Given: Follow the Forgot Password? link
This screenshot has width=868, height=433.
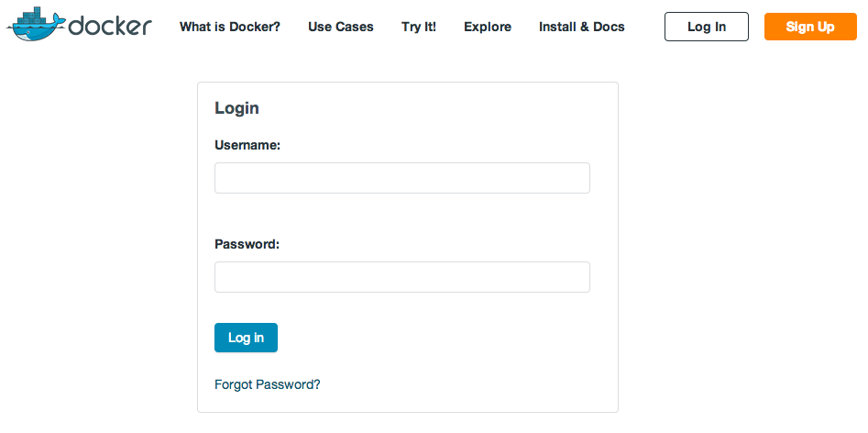Looking at the screenshot, I should 268,384.
